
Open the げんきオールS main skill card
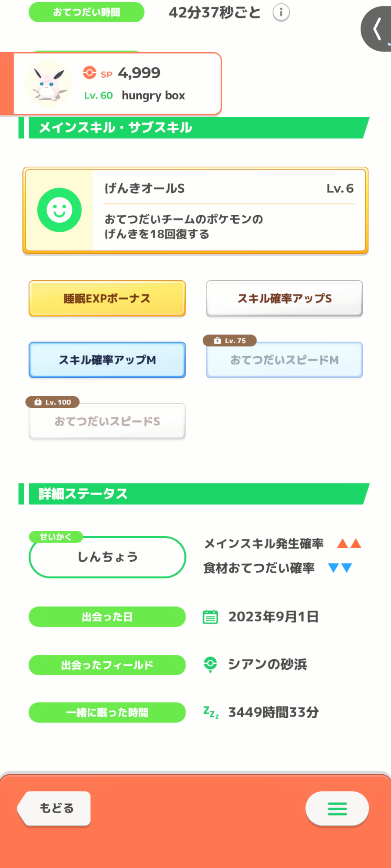[195, 210]
